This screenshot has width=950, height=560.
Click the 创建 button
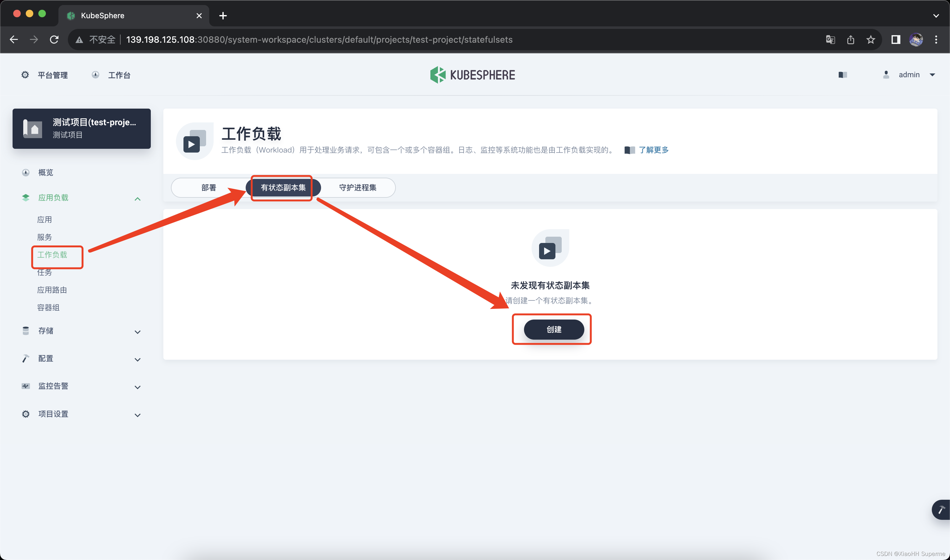554,329
